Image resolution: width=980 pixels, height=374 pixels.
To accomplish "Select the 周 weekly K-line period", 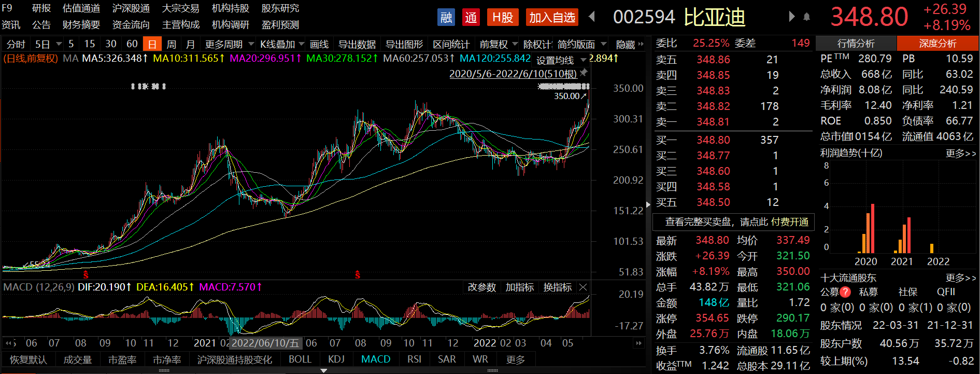I will tap(172, 44).
